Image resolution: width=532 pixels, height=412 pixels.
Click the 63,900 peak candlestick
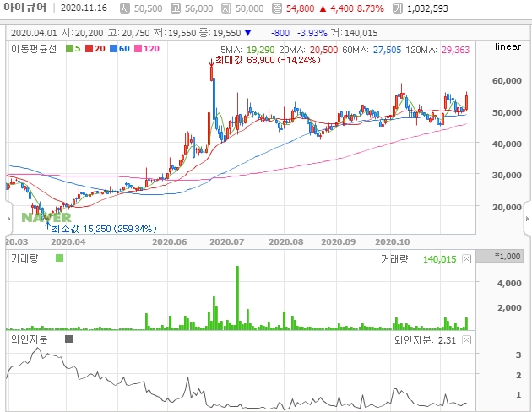tap(211, 73)
